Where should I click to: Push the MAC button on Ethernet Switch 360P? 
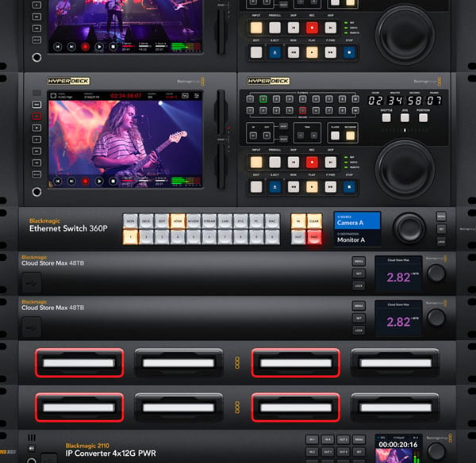pyautogui.click(x=272, y=221)
